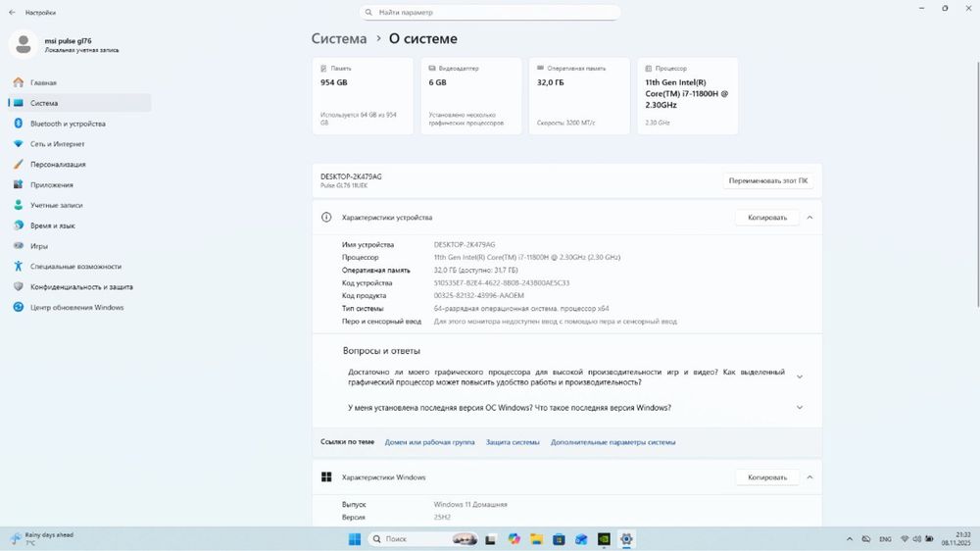Open the Wi-Fi network tray icon
The image size is (980, 551).
(x=905, y=539)
